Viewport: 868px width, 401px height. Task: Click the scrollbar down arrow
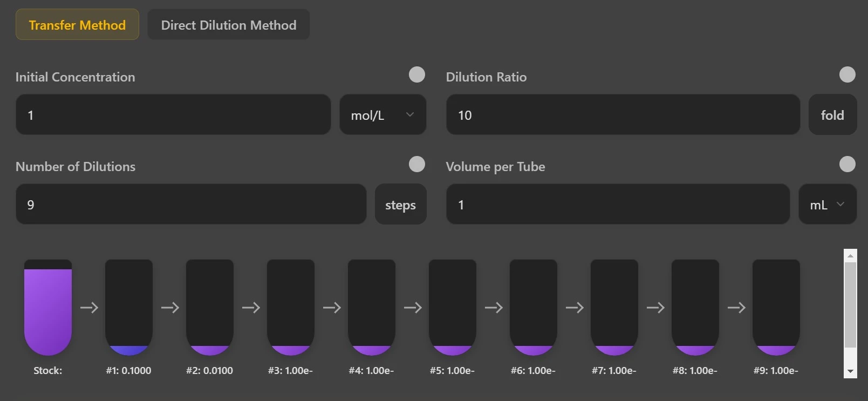[850, 371]
